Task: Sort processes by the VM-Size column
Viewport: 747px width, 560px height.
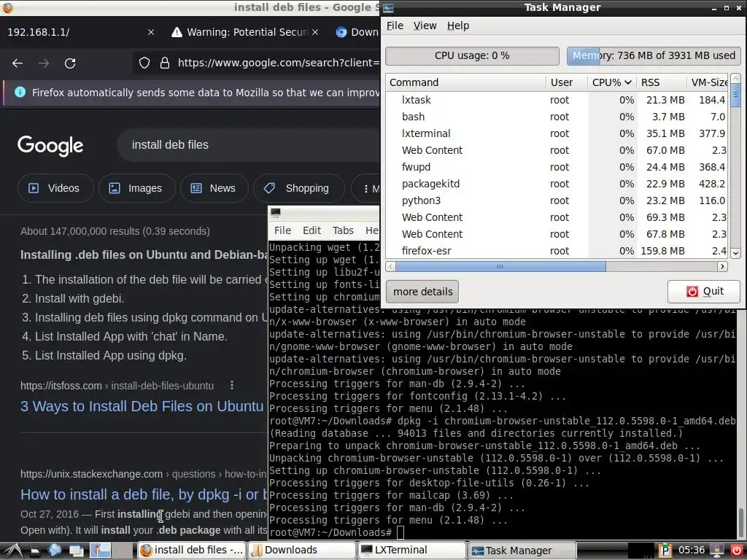Action: click(708, 82)
